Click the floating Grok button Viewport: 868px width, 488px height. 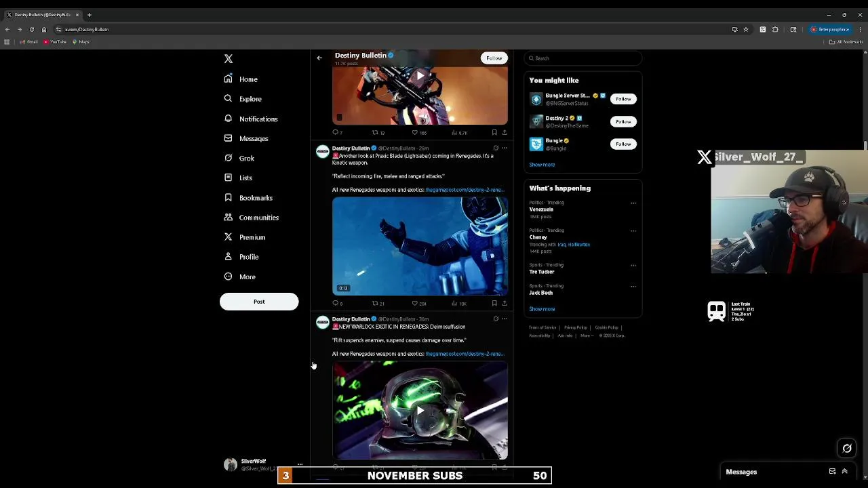click(847, 448)
